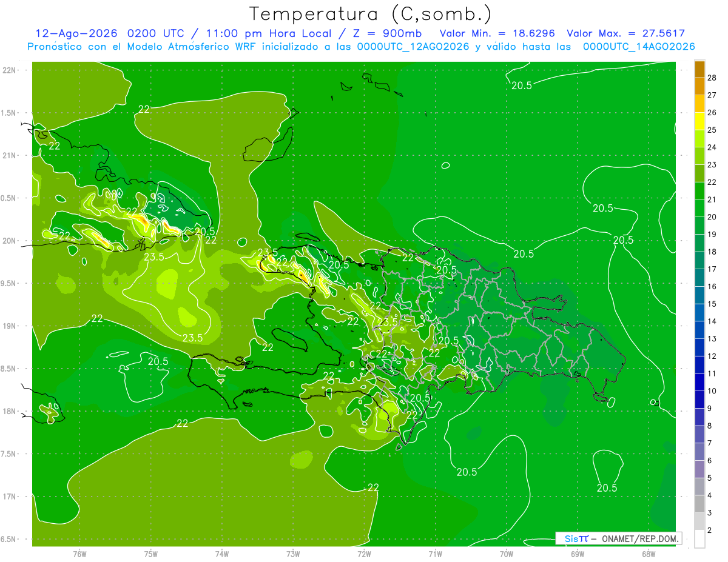728x562 pixels.
Task: Click the "22N" latitude label
Action: [x=9, y=70]
